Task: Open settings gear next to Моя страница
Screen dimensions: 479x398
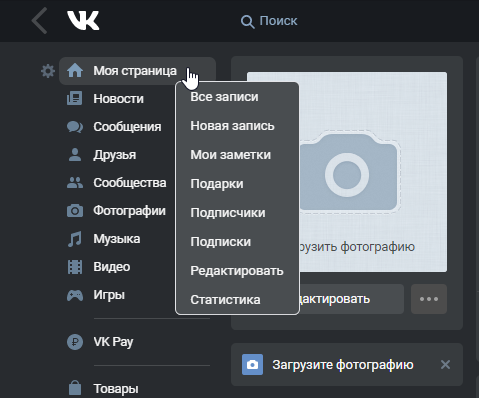Action: pos(48,71)
